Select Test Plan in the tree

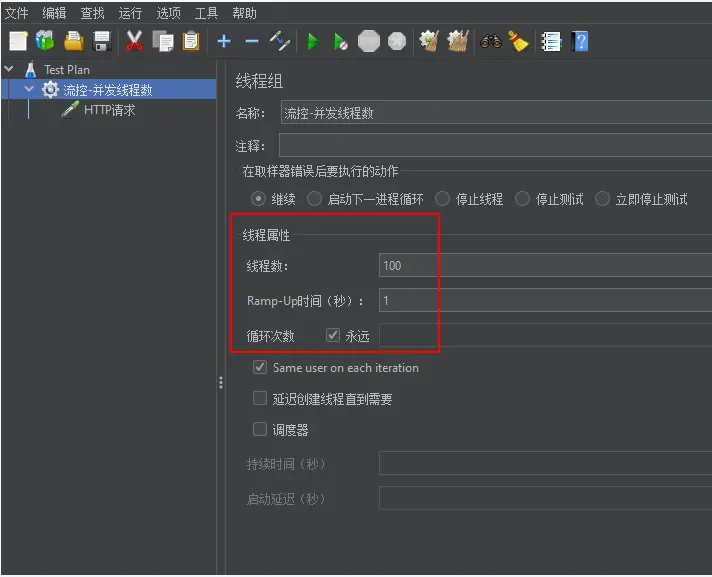67,70
